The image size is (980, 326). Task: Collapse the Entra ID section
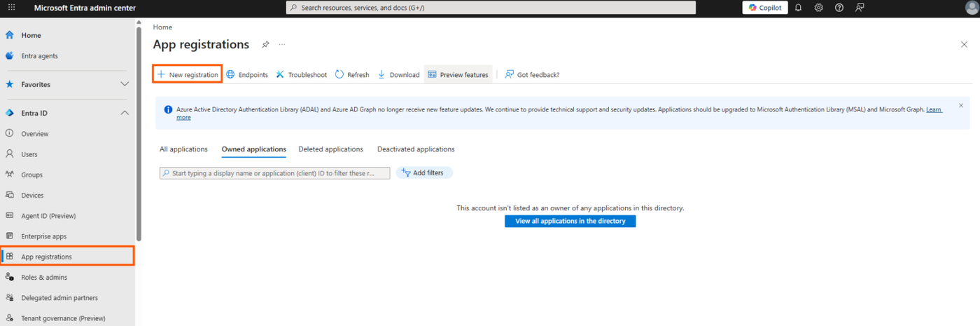[x=125, y=113]
